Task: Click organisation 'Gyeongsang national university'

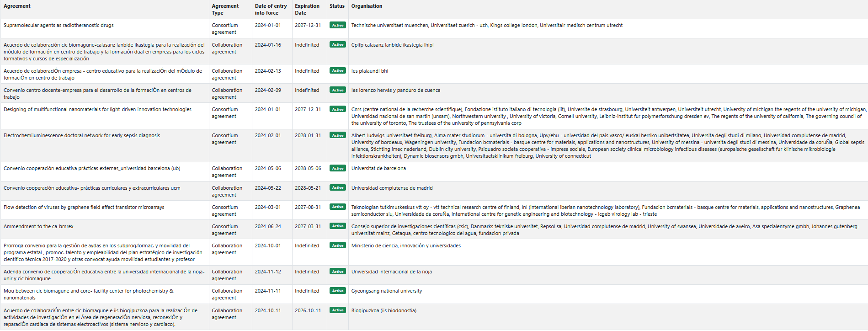Action: click(387, 291)
